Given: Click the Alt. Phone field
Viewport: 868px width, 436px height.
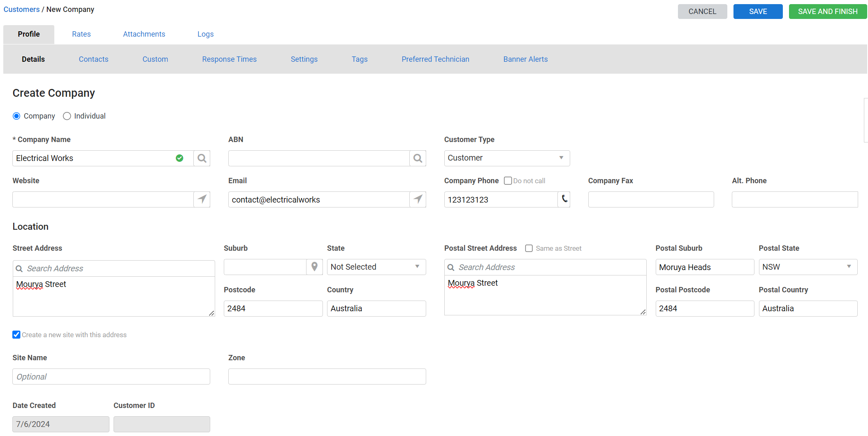Looking at the screenshot, I should pos(795,199).
